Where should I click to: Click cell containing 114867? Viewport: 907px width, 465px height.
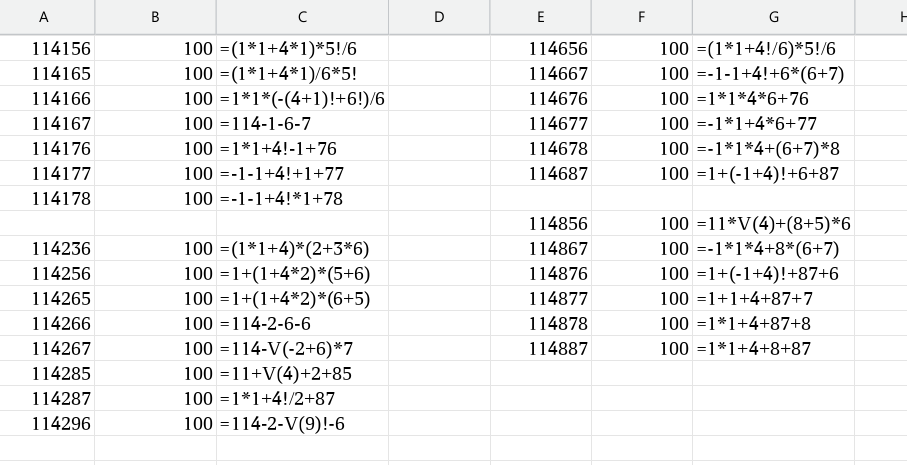click(x=541, y=249)
